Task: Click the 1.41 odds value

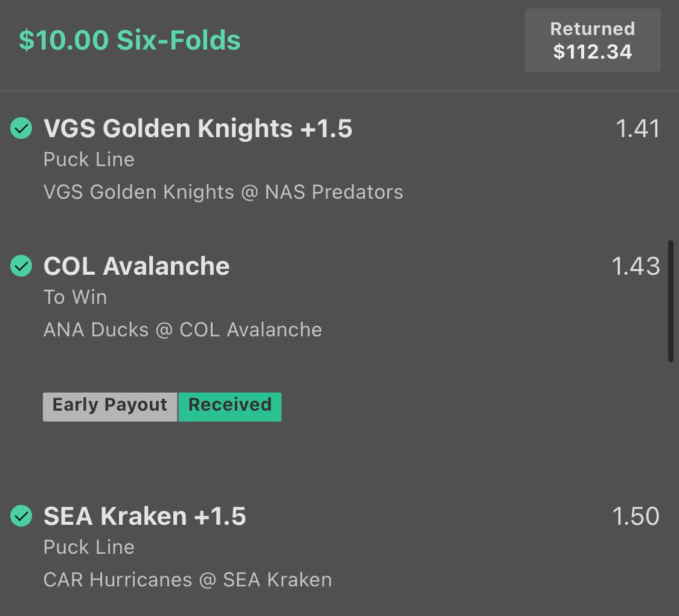Action: [637, 129]
